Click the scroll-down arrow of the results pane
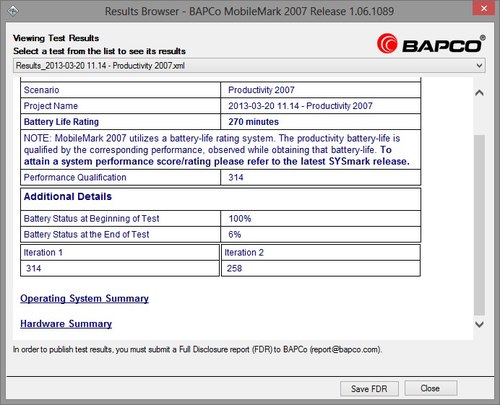 click(479, 324)
